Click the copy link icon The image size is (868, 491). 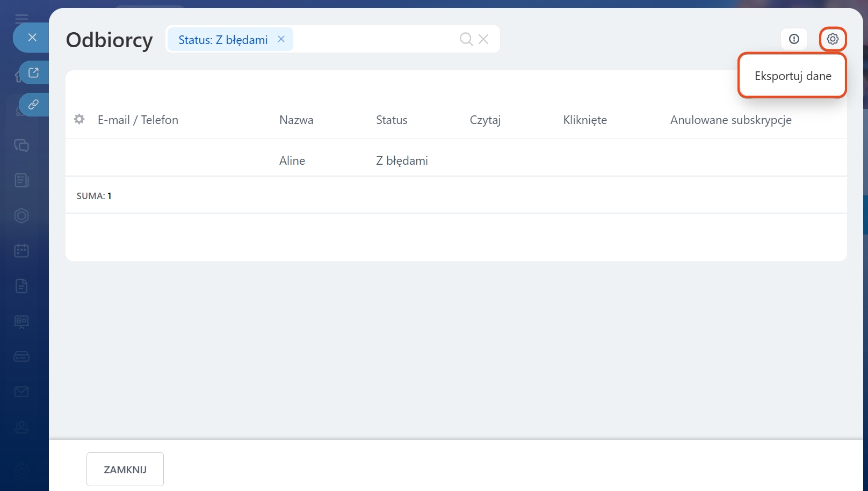tap(33, 105)
